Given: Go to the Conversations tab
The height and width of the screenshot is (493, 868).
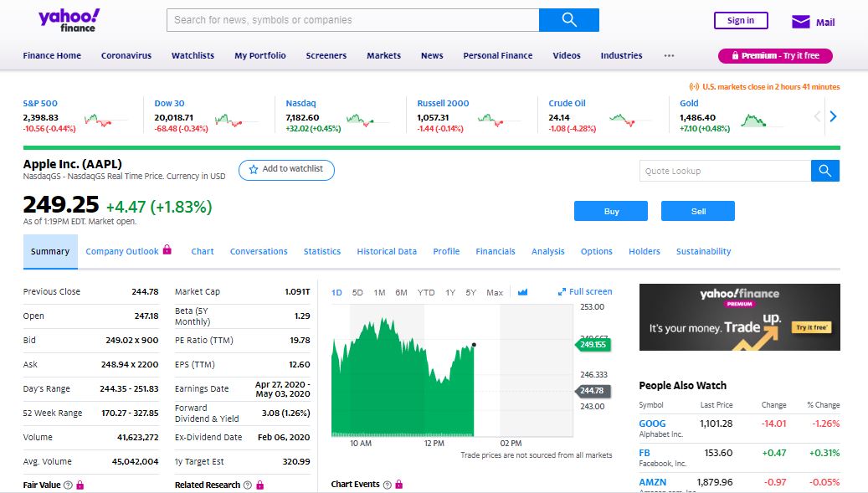Looking at the screenshot, I should [x=259, y=251].
